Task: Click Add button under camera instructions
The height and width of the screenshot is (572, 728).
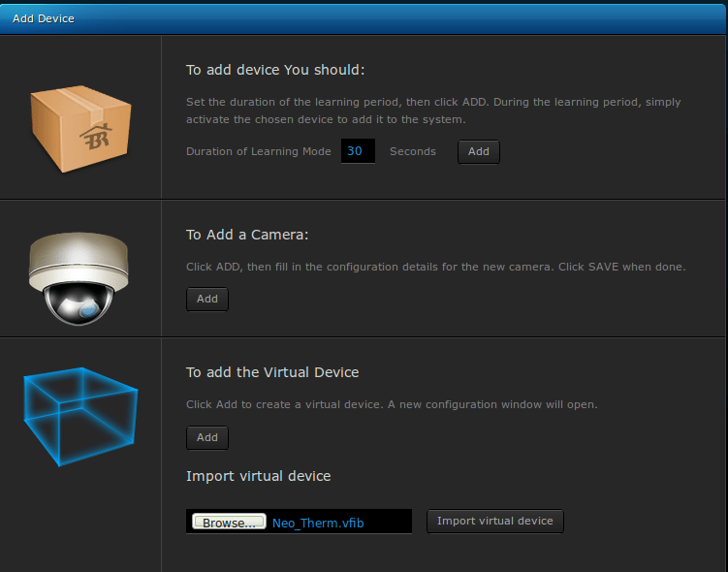Action: pyautogui.click(x=207, y=299)
